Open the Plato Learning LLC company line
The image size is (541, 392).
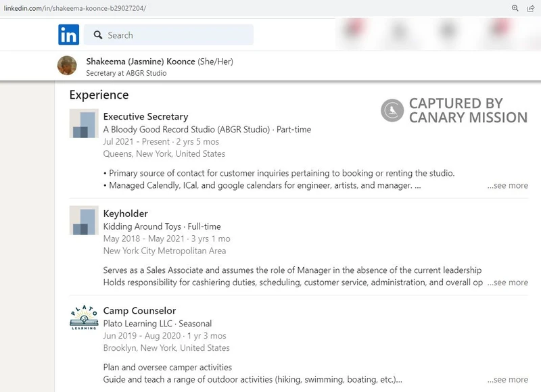pos(158,324)
